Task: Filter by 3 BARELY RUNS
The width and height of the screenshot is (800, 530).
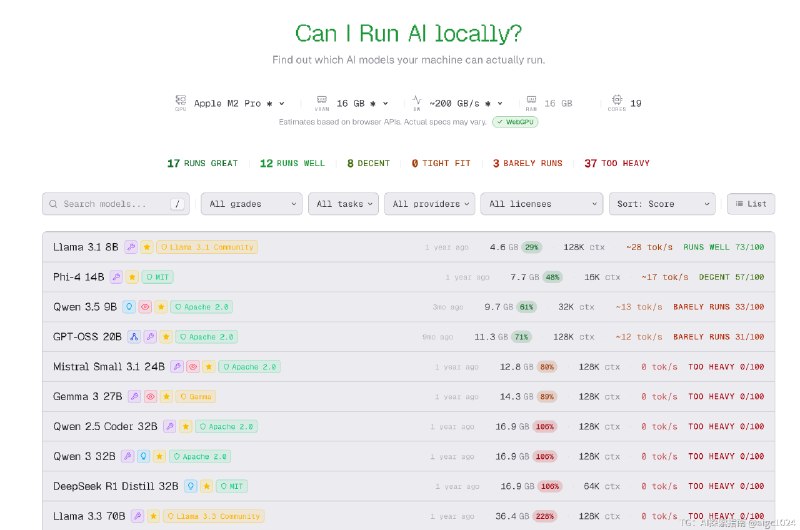Action: click(x=528, y=163)
